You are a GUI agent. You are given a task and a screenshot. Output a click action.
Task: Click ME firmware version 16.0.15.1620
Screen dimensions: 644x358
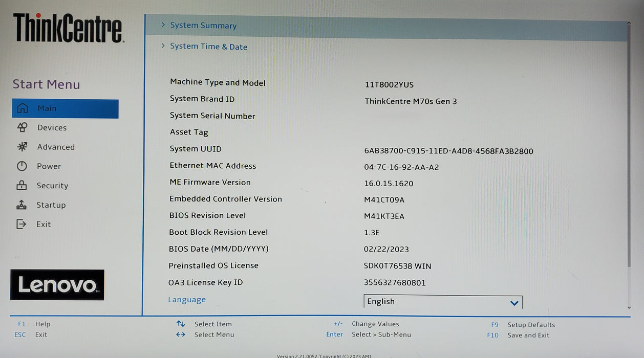389,184
